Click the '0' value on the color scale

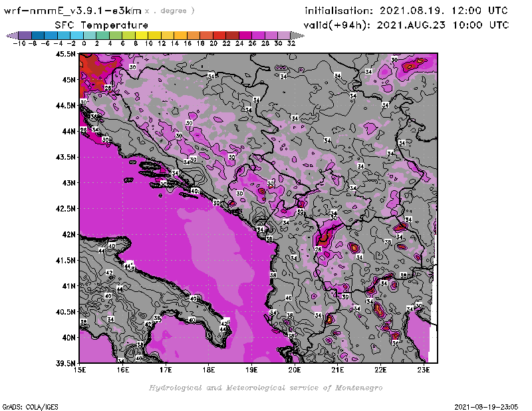pyautogui.click(x=84, y=43)
